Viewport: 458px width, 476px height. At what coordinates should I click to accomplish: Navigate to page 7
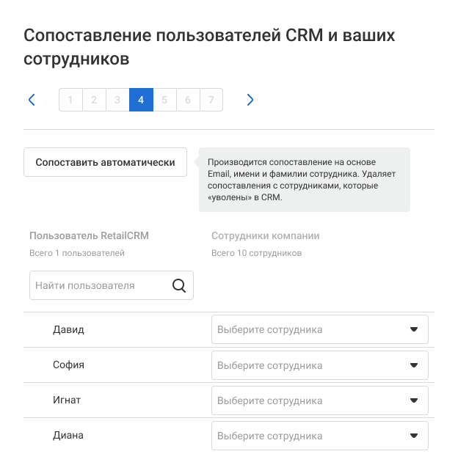tap(211, 100)
